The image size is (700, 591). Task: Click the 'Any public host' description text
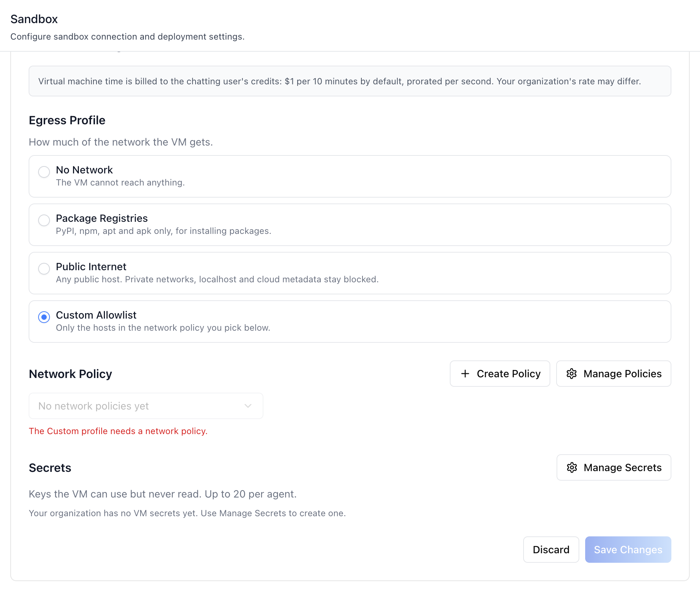tap(217, 279)
